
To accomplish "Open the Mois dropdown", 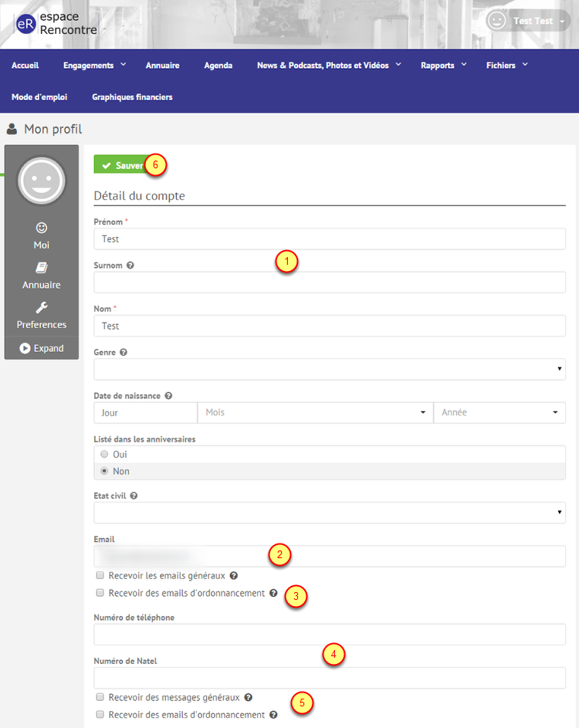I will [x=315, y=413].
